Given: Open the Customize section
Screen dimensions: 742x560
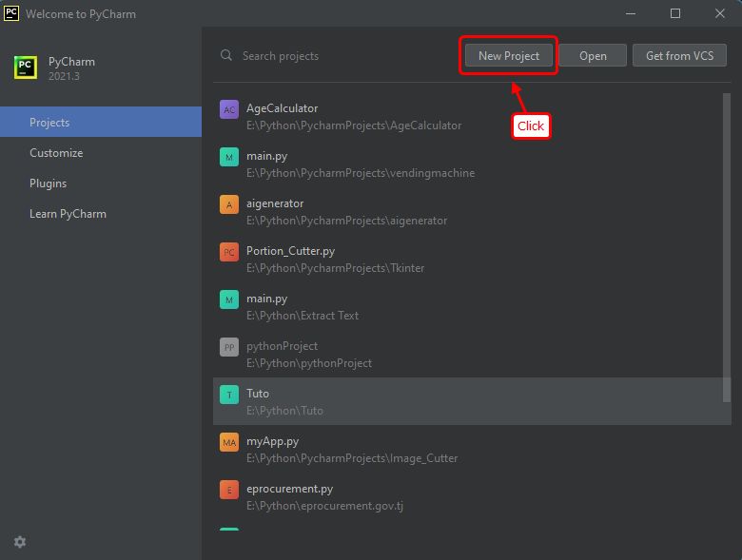Looking at the screenshot, I should coord(101,153).
